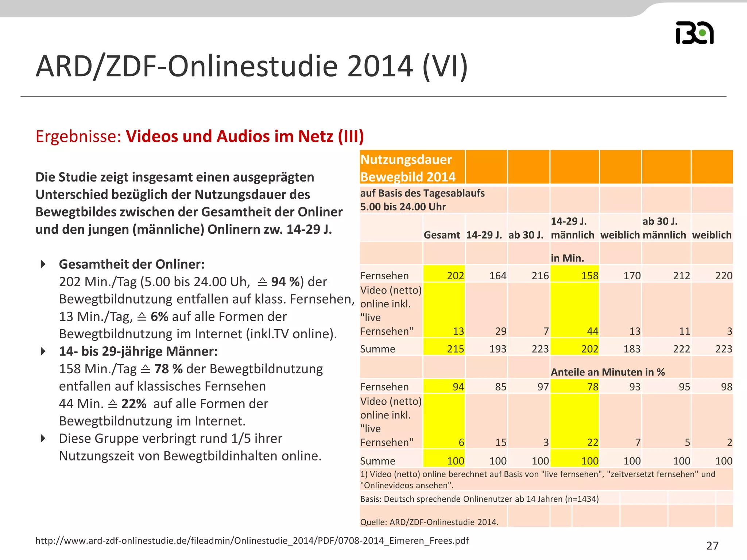
Task: Click the Summe value 183
Action: click(632, 349)
